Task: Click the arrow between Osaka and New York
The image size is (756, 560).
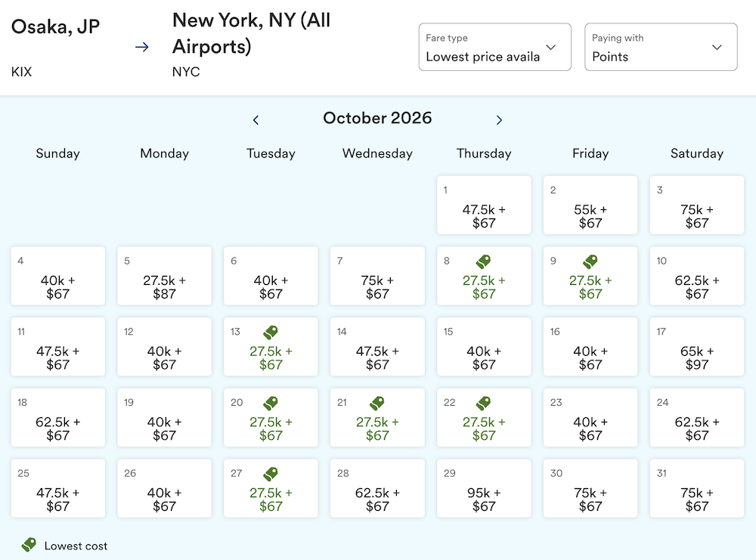Action: (142, 47)
